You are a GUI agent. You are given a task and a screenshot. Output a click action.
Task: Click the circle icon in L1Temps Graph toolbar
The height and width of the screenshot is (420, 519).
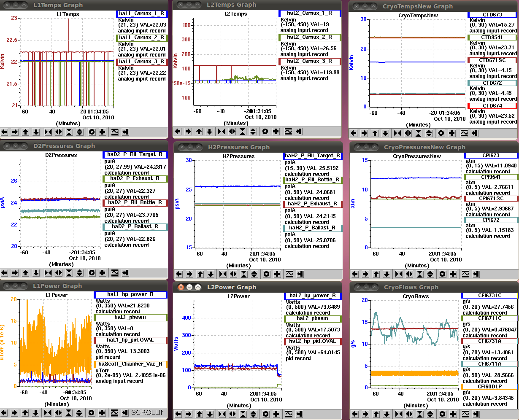coord(92,132)
